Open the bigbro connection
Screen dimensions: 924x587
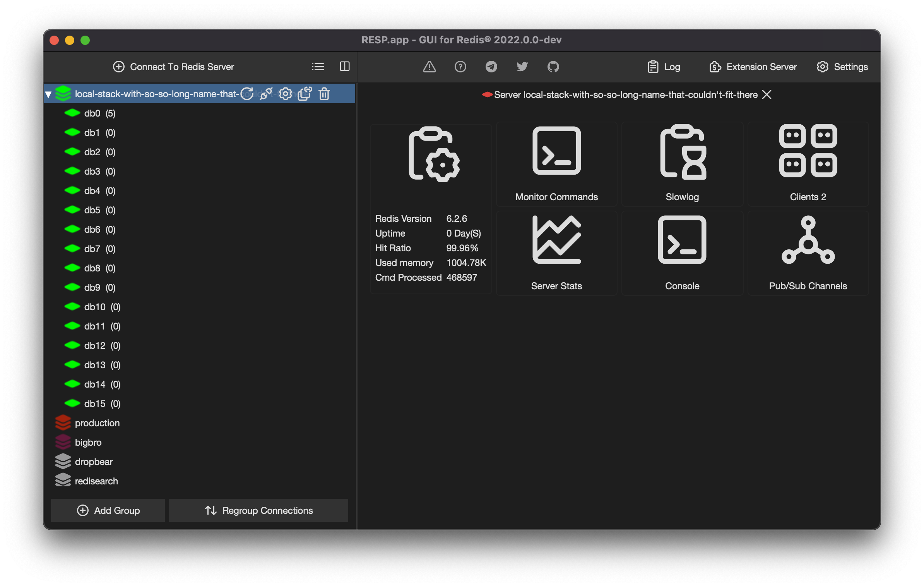[200, 442]
